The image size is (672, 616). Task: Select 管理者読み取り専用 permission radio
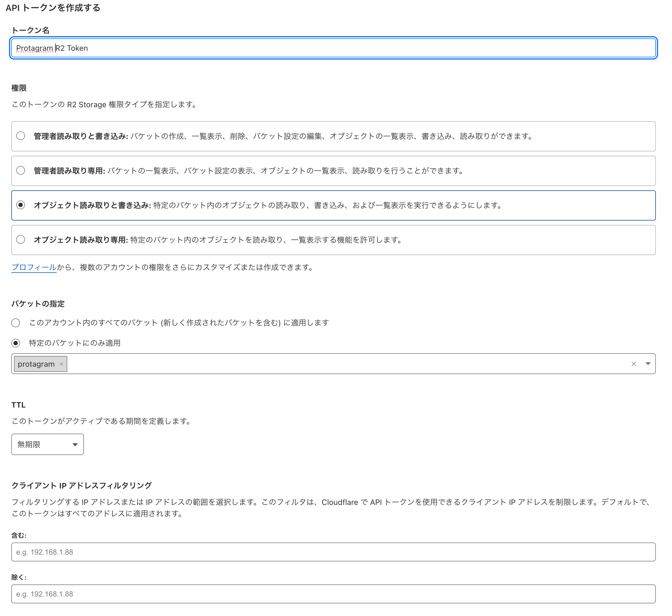(21, 171)
